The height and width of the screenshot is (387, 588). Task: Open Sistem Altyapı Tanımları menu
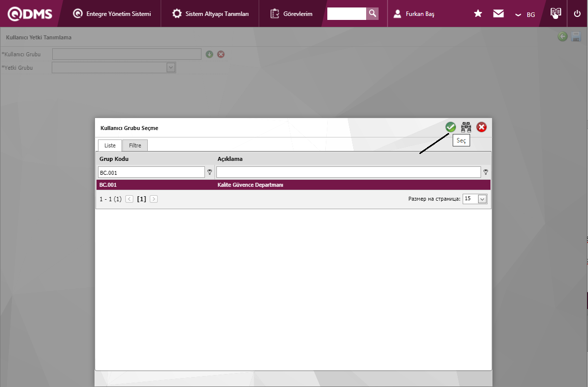pos(210,14)
